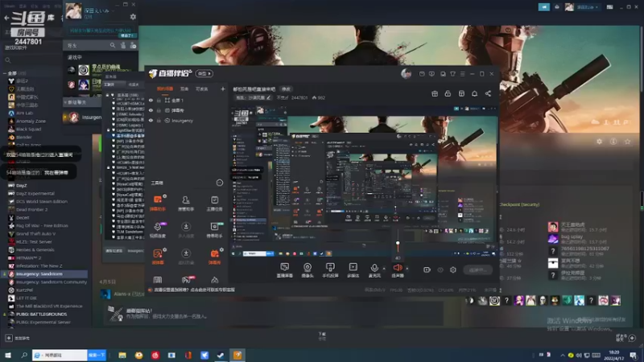Viewport: 644px width, 362px height.
Task: Hide the Insurgency source layer
Action: pos(151,121)
